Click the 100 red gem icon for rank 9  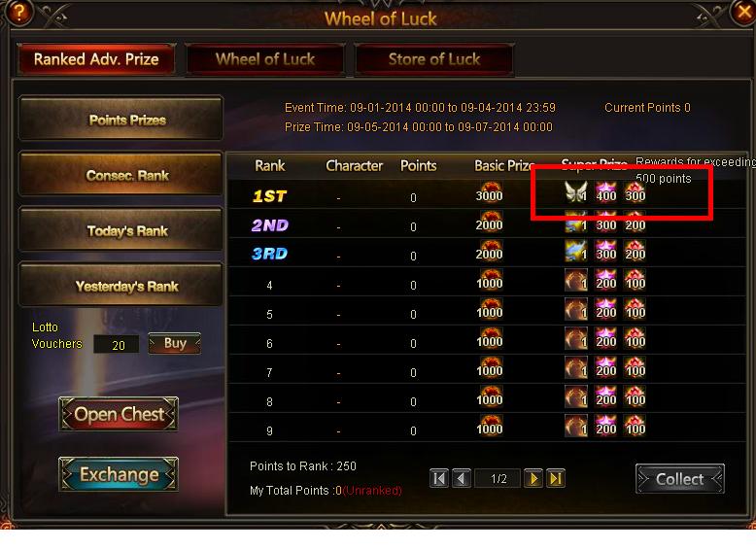pos(635,426)
